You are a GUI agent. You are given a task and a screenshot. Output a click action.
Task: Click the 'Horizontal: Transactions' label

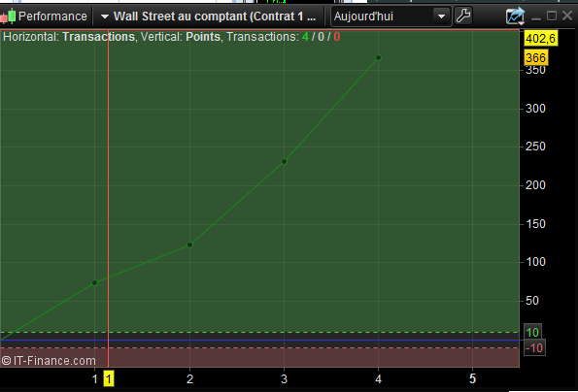69,37
